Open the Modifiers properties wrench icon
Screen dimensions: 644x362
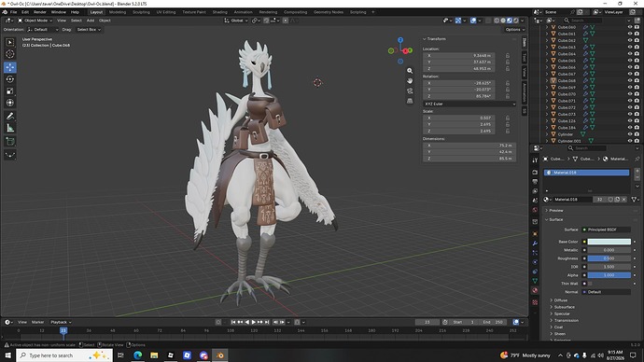coord(535,244)
